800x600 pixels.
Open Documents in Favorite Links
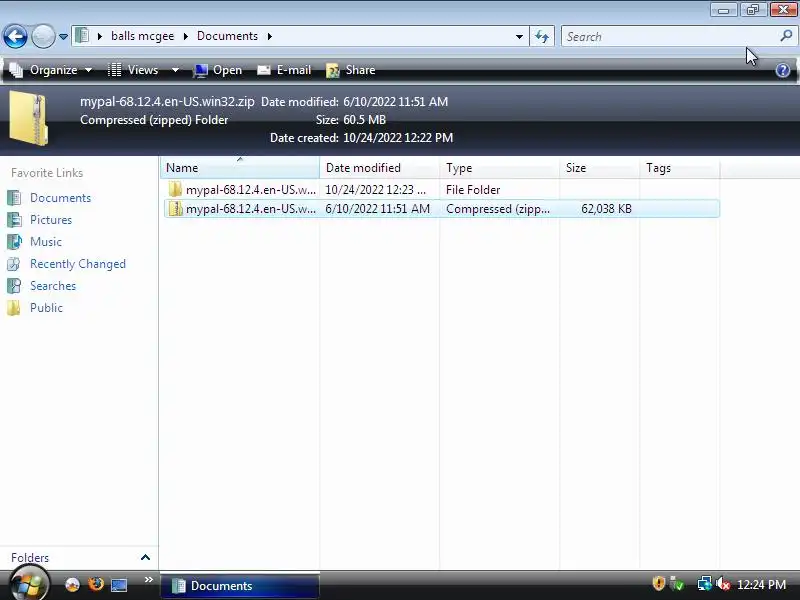pyautogui.click(x=60, y=198)
